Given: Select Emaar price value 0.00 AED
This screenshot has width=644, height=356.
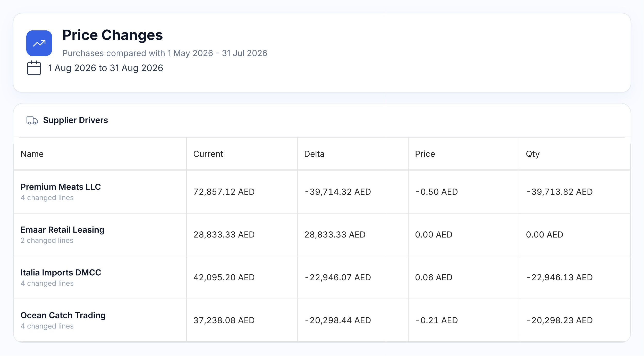Looking at the screenshot, I should [x=434, y=235].
